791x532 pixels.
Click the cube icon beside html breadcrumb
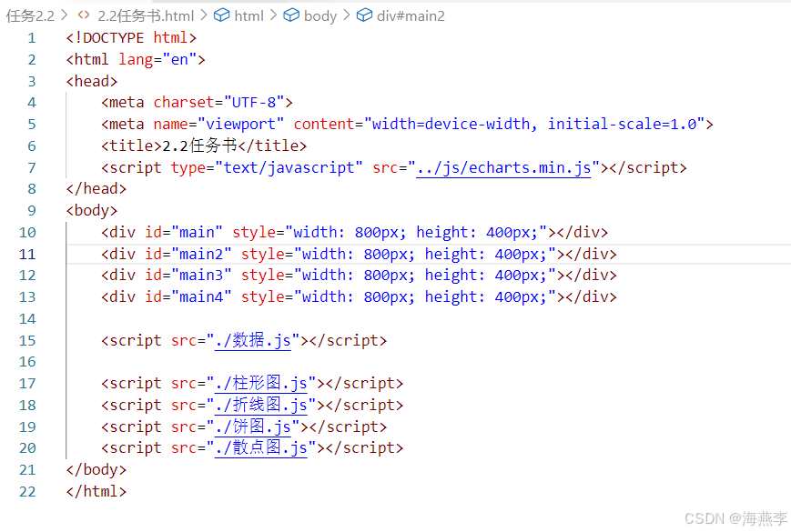[x=221, y=15]
